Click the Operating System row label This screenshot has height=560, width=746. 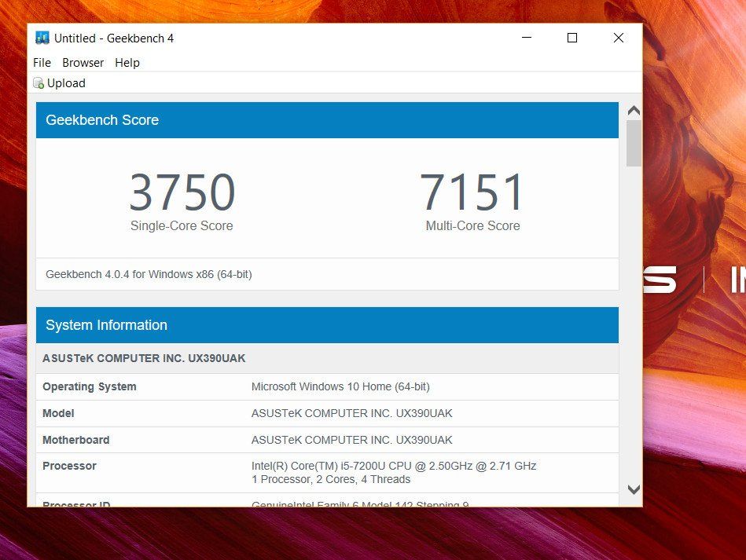[x=90, y=386]
